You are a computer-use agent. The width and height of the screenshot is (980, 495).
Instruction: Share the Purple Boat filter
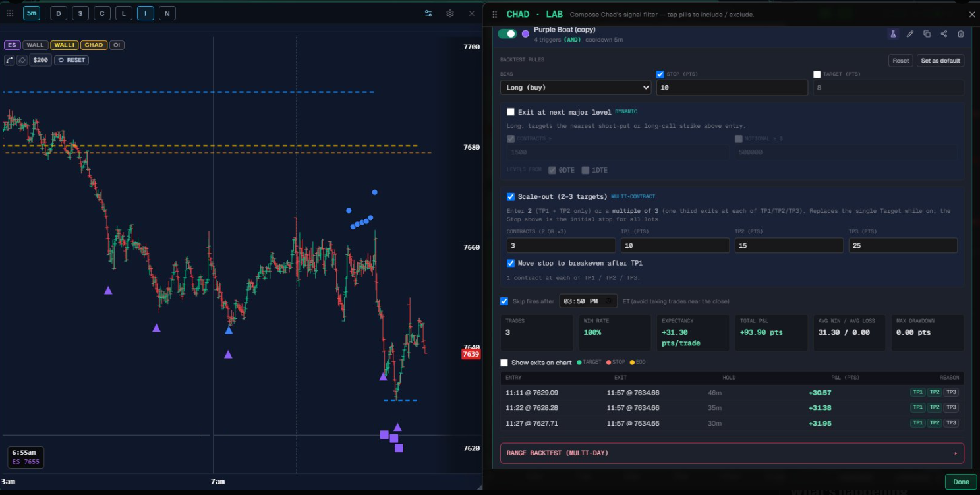944,34
